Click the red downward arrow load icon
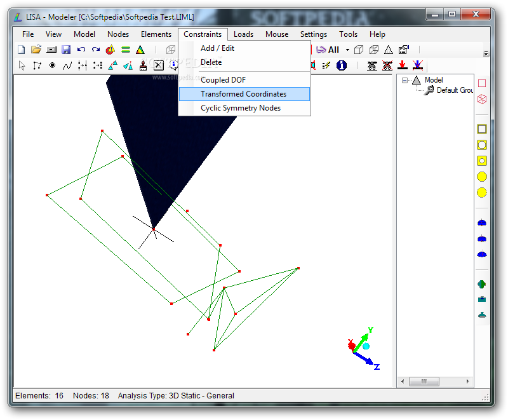This screenshot has width=508, height=420. point(403,65)
